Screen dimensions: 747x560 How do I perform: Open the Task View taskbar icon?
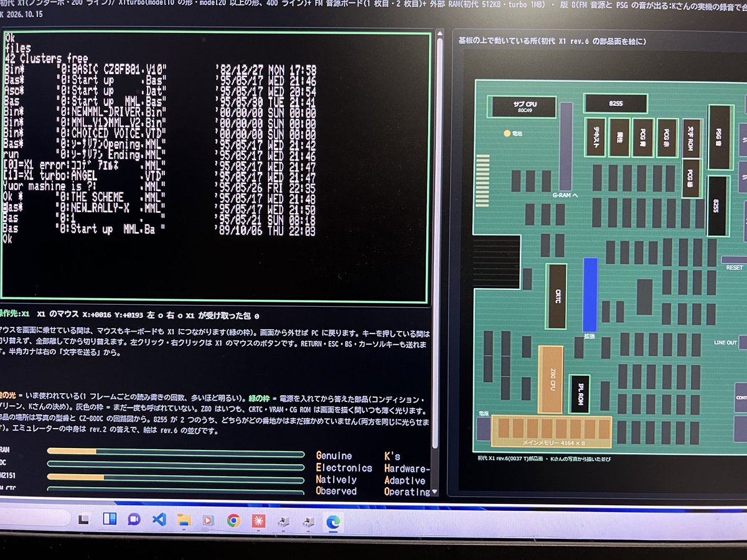pos(85,518)
